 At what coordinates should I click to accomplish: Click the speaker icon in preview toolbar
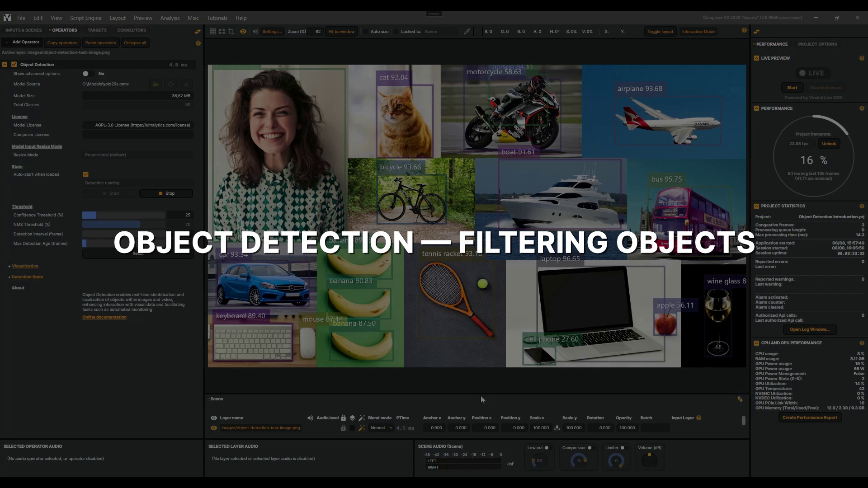[x=255, y=32]
